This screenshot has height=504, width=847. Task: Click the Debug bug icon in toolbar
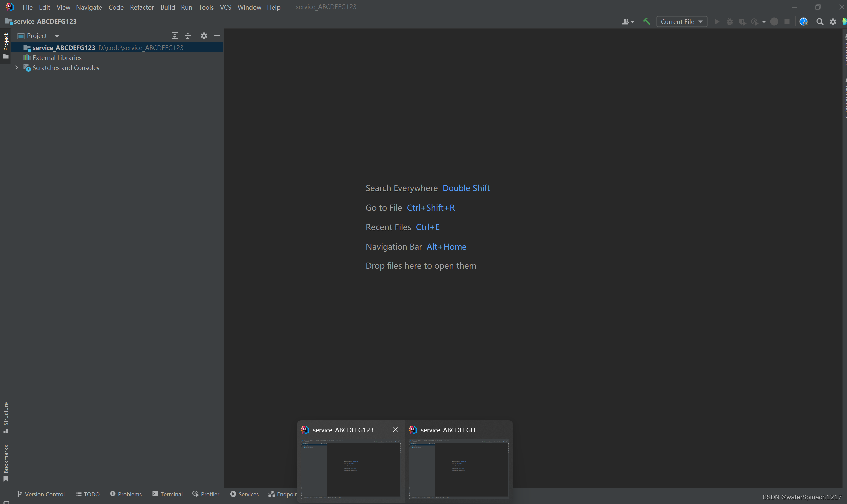coord(729,22)
